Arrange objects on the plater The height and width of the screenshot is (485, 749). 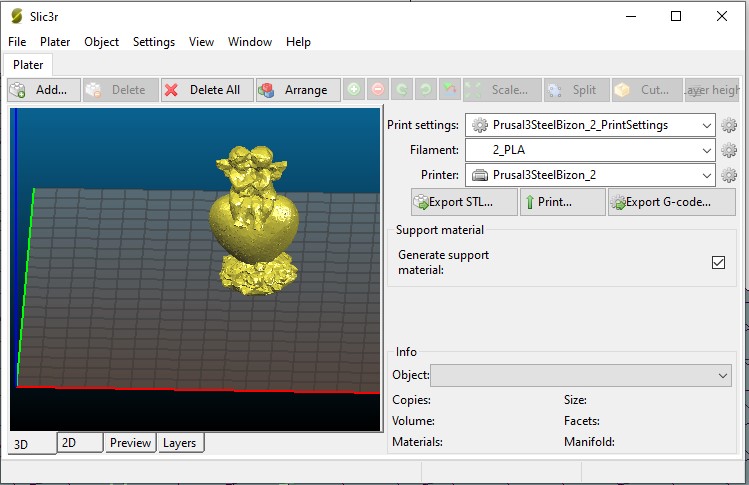point(294,90)
